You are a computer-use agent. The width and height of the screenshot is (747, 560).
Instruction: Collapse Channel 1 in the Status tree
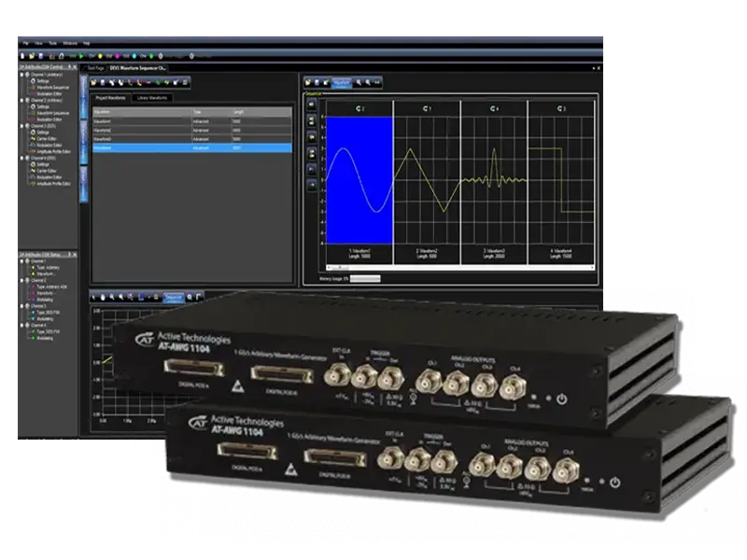[21, 261]
